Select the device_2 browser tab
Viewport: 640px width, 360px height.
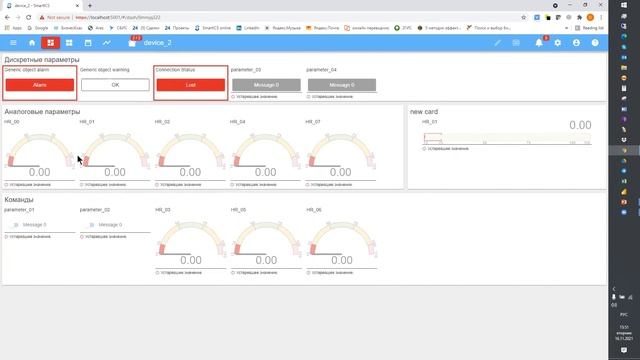point(43,6)
